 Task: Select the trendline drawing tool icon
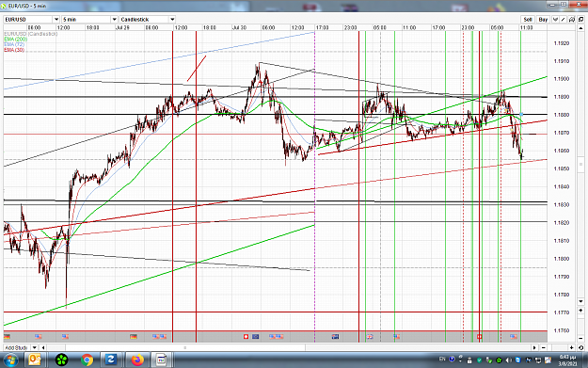[x=564, y=20]
